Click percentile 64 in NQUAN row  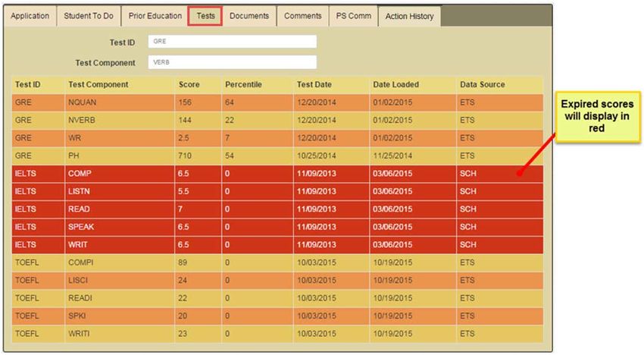(257, 102)
